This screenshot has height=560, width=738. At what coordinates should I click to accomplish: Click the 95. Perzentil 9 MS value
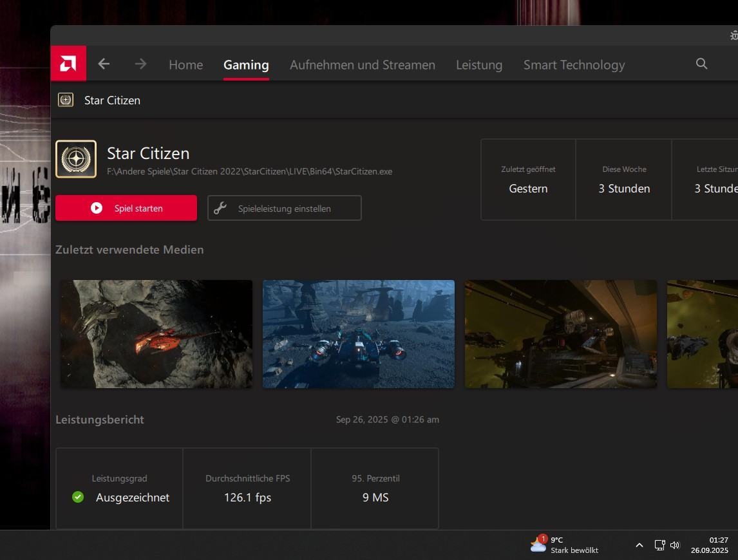375,498
